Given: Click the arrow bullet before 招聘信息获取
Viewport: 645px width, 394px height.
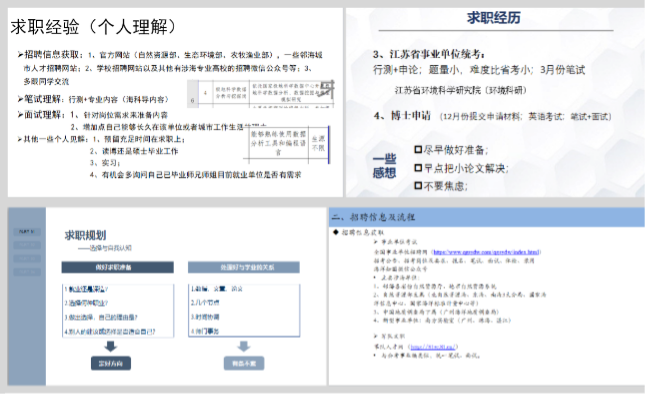Looking at the screenshot, I should (x=20, y=54).
